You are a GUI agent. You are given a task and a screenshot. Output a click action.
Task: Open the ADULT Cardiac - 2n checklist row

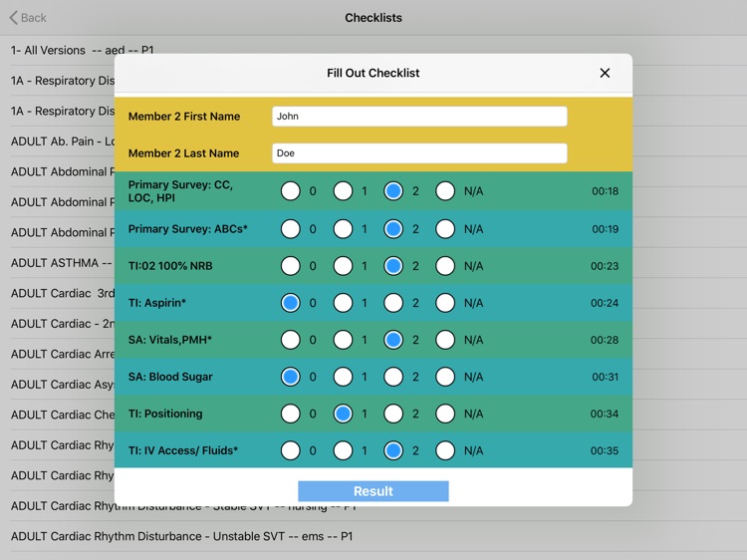(62, 324)
